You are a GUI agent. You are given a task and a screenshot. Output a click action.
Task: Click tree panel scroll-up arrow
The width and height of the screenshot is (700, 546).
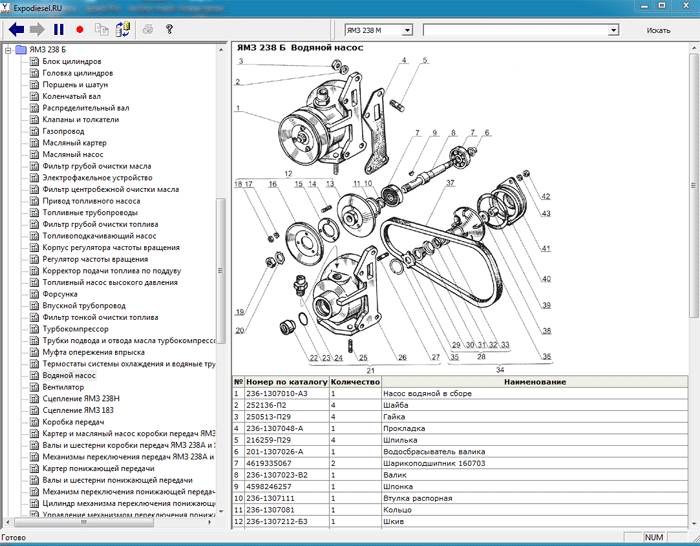[x=221, y=50]
